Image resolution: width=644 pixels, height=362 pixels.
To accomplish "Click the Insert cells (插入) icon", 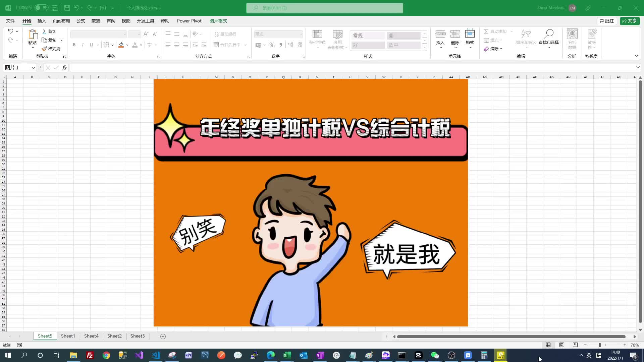I will [440, 34].
